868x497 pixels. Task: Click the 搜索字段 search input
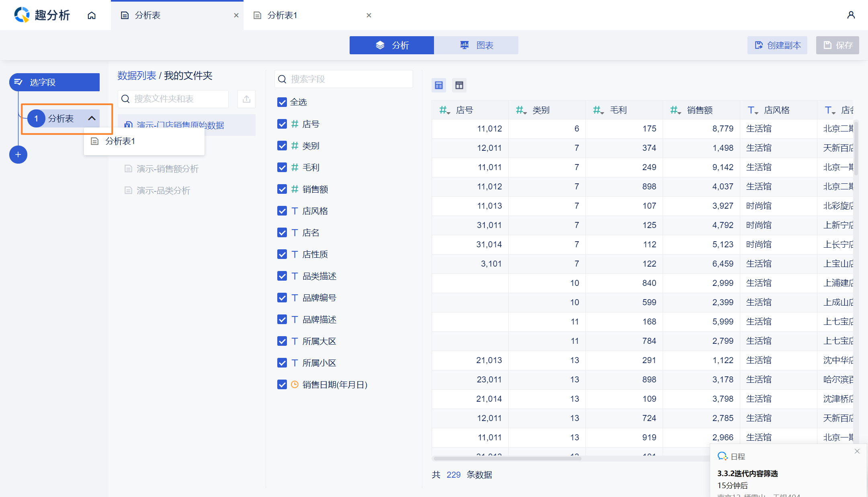pos(344,79)
